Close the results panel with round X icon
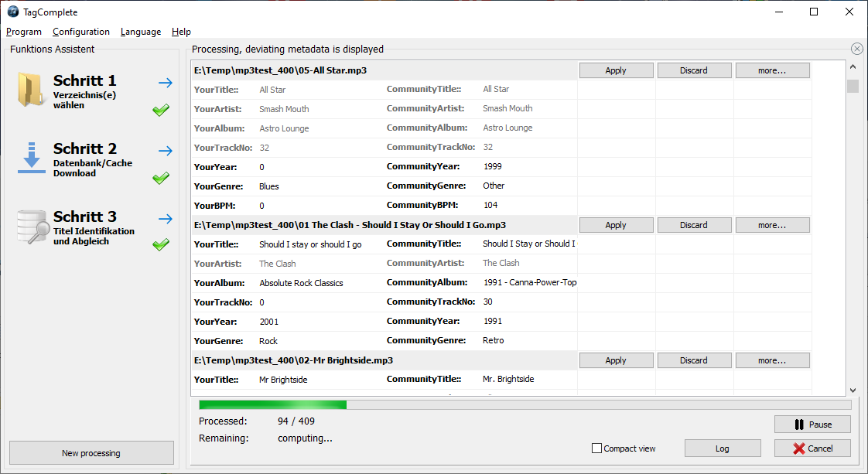This screenshot has width=868, height=474. pyautogui.click(x=857, y=49)
